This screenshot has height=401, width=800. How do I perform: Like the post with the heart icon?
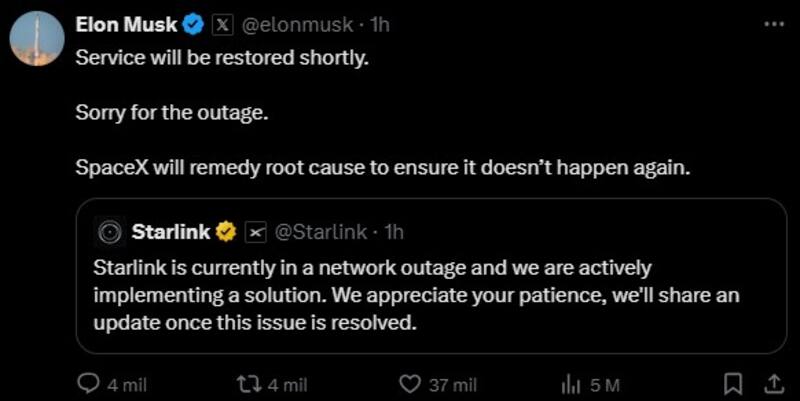(x=409, y=384)
